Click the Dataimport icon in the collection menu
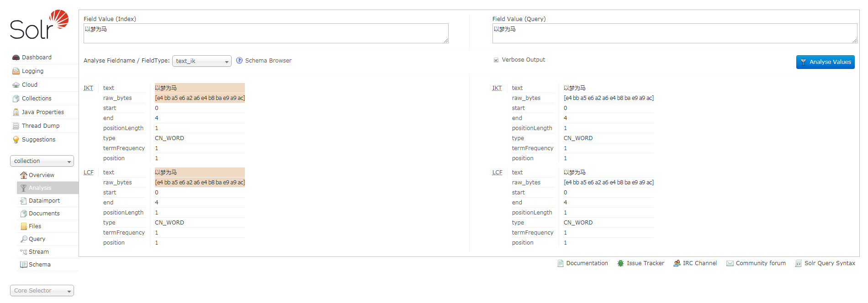 23,201
